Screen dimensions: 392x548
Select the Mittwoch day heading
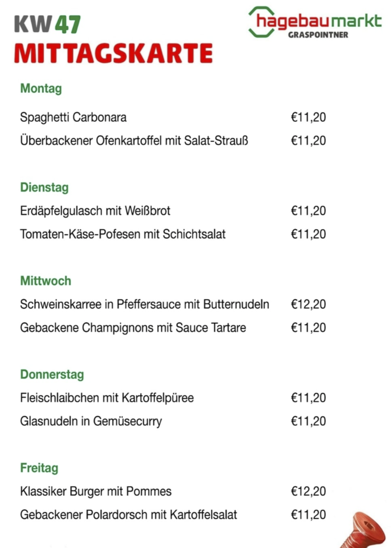coord(46,281)
